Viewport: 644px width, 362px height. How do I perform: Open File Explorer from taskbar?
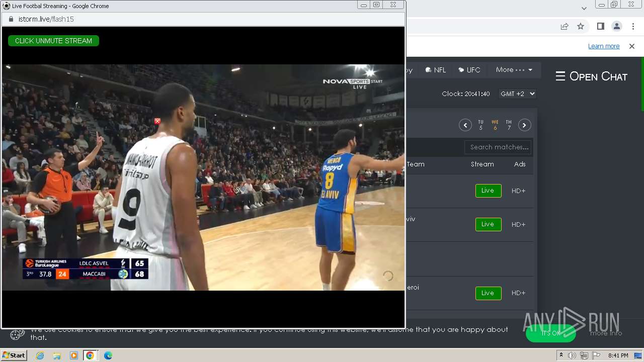tap(57, 355)
